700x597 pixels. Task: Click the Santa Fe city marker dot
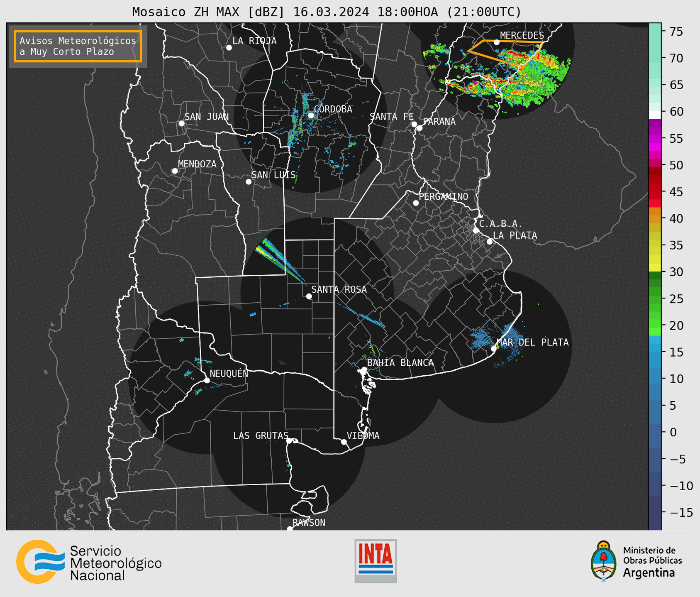click(x=414, y=124)
